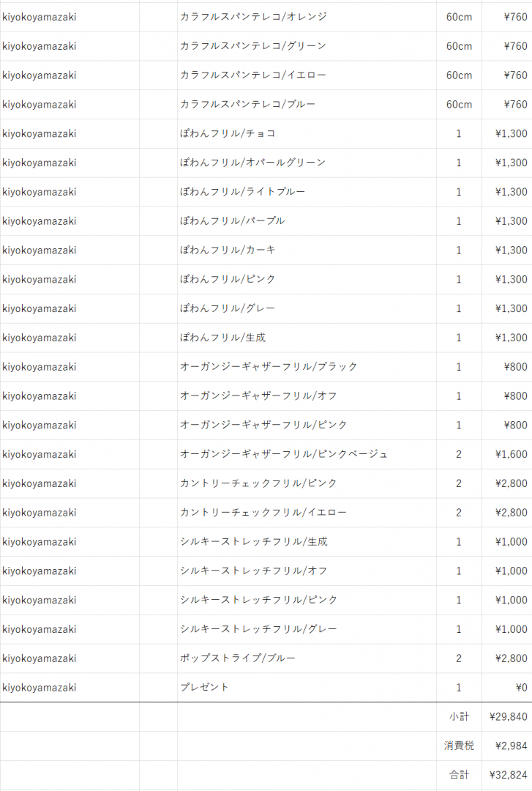Select the 合計 total amount ¥32,824
Image resolution: width=532 pixels, height=791 pixels.
coord(507,776)
